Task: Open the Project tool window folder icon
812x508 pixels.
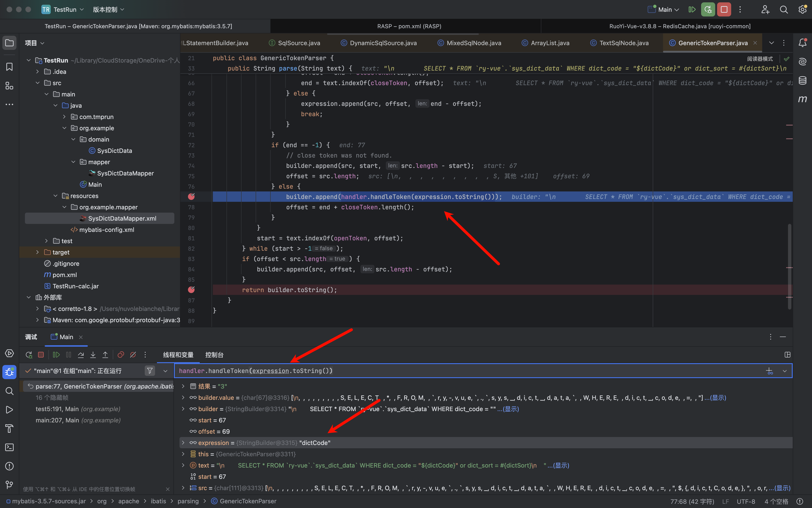Action: (x=9, y=43)
